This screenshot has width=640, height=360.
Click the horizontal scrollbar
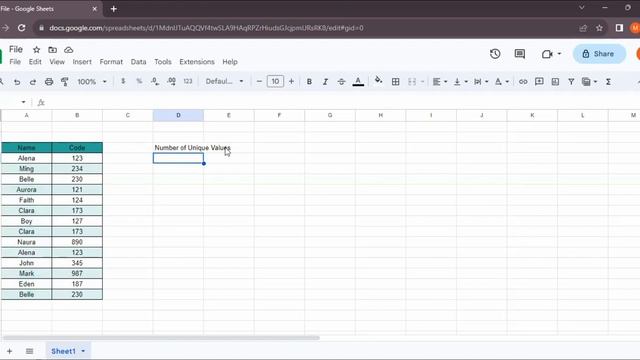click(161, 338)
